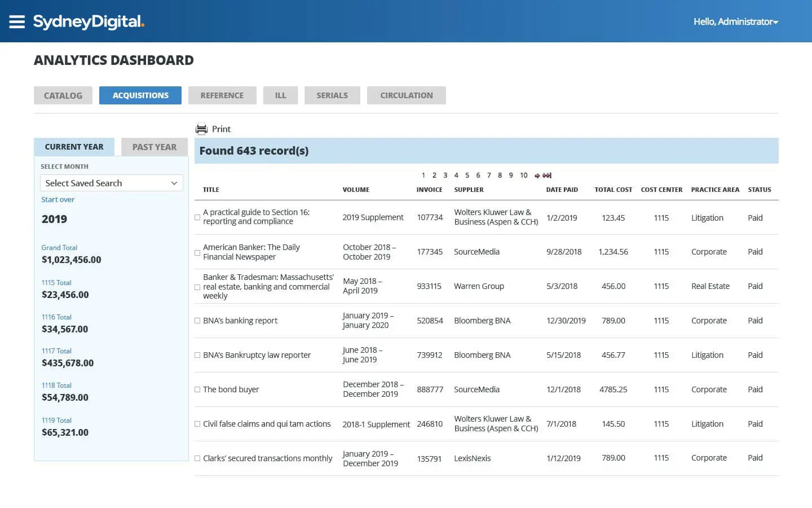Image resolution: width=812 pixels, height=508 pixels.
Task: Open the CIRCULATION analytics tab
Action: point(406,95)
